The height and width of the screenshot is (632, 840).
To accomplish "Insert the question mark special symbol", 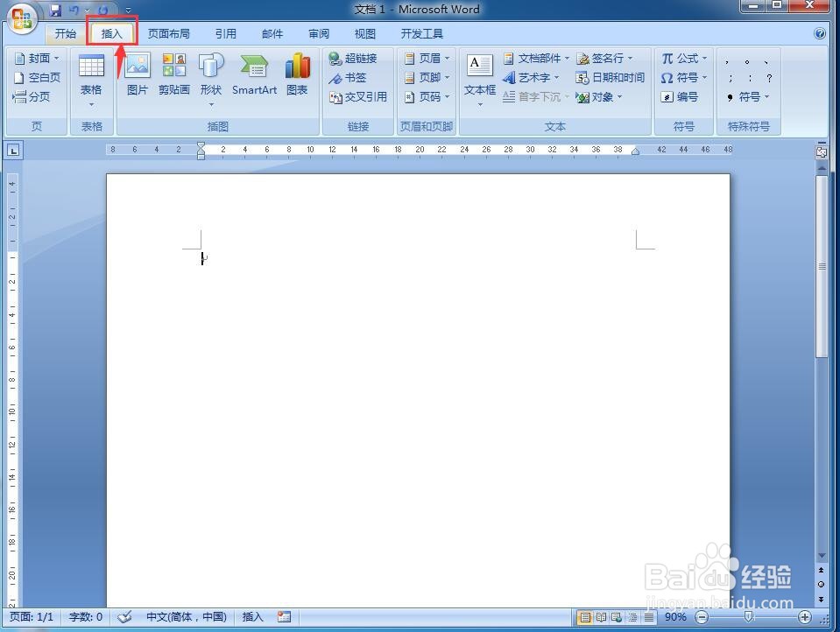I will pyautogui.click(x=769, y=78).
